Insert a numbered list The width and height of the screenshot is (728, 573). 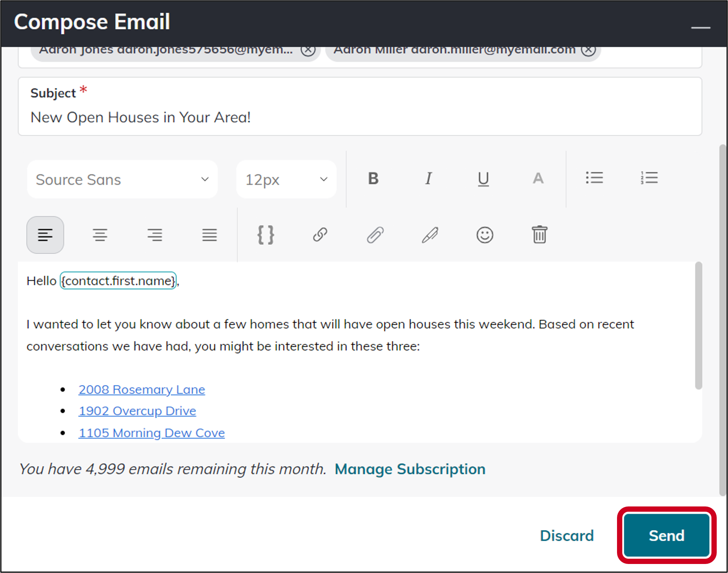[649, 178]
